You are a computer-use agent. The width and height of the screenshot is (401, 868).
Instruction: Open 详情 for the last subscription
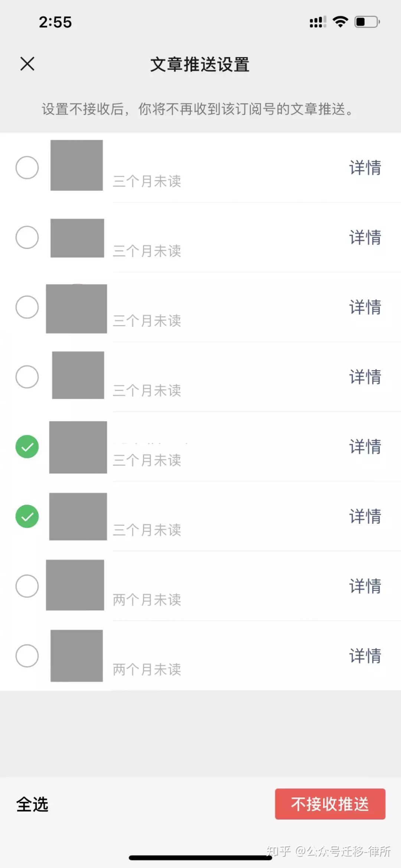[365, 656]
